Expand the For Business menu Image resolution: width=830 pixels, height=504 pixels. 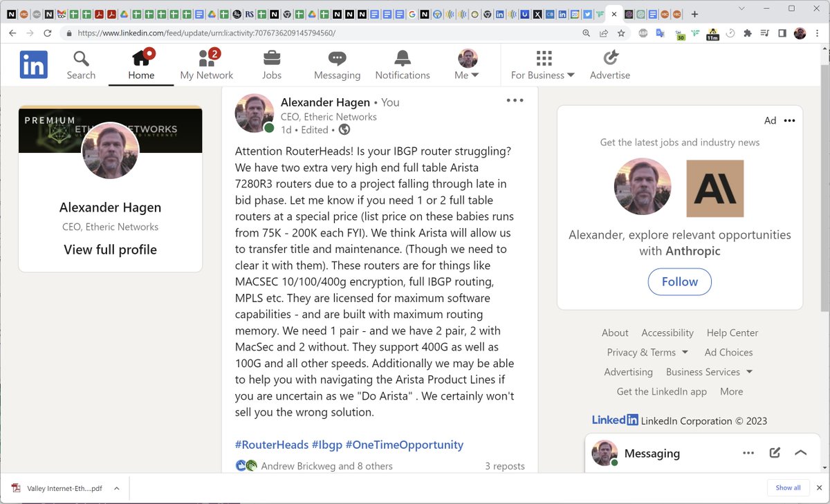coord(543,65)
